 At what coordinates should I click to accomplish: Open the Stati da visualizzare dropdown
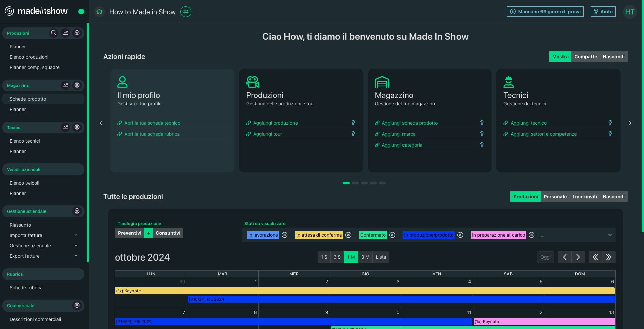pos(610,235)
